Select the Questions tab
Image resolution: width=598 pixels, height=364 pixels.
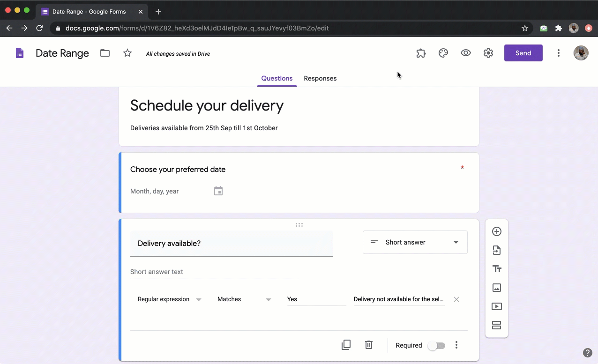277,78
